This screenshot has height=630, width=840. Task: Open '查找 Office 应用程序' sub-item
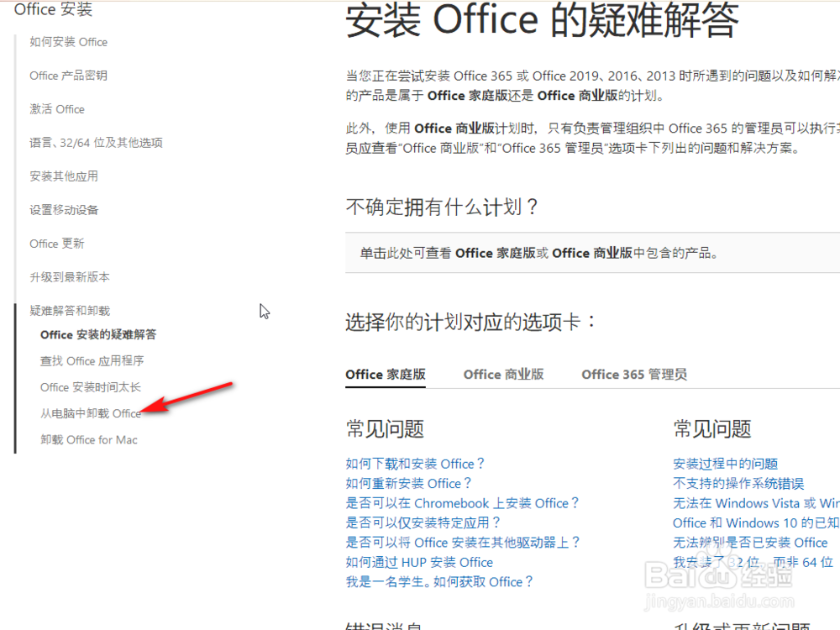(x=92, y=361)
